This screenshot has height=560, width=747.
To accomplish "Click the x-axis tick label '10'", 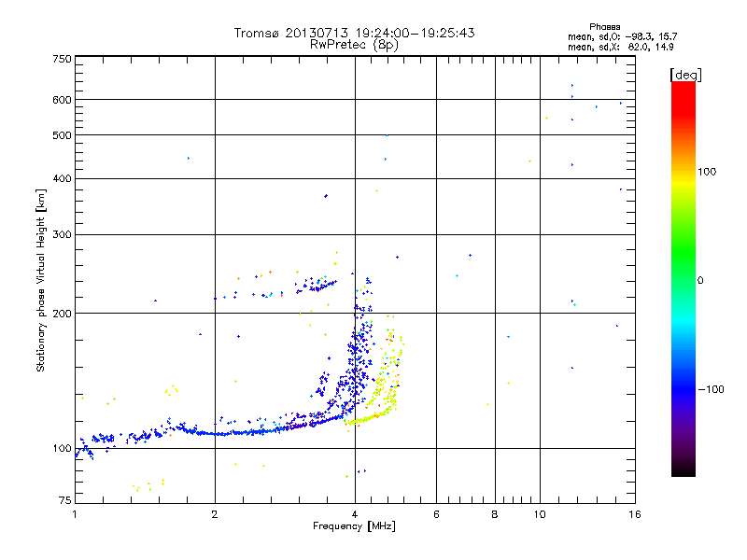I will (540, 514).
